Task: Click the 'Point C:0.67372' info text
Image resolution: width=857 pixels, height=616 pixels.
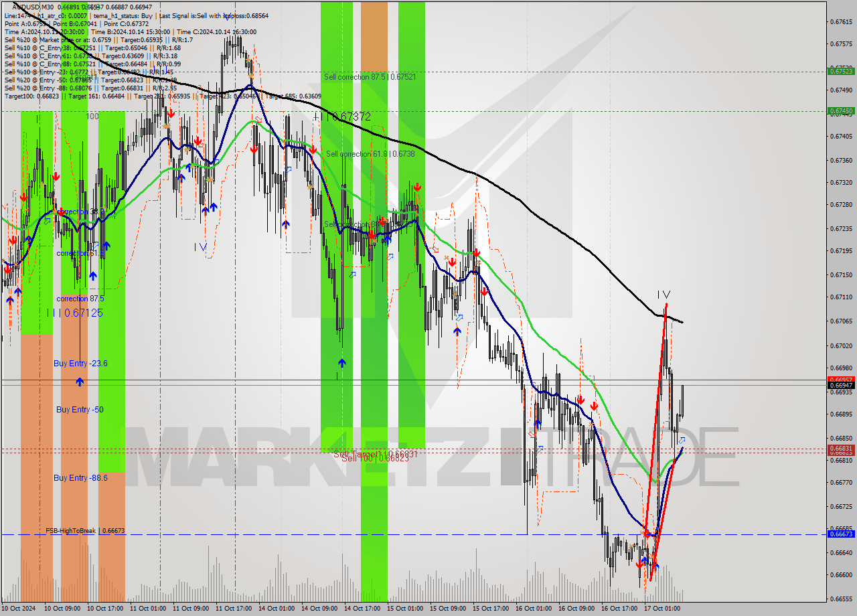Action: pos(126,23)
